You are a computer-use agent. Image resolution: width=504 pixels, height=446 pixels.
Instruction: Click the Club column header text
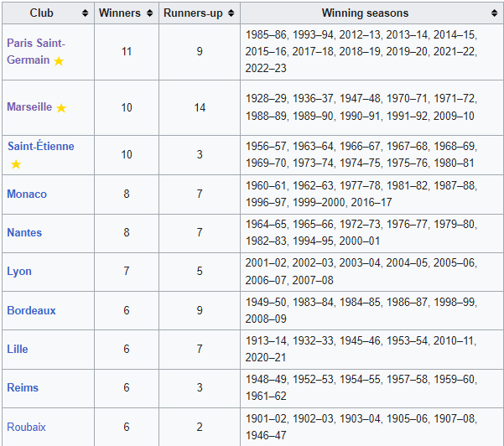(x=42, y=13)
